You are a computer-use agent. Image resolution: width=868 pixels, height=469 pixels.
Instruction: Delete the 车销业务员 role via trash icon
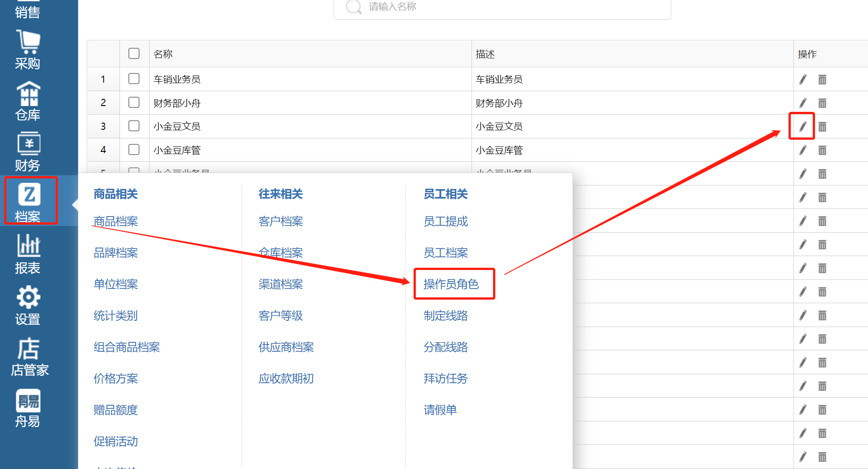tap(822, 80)
